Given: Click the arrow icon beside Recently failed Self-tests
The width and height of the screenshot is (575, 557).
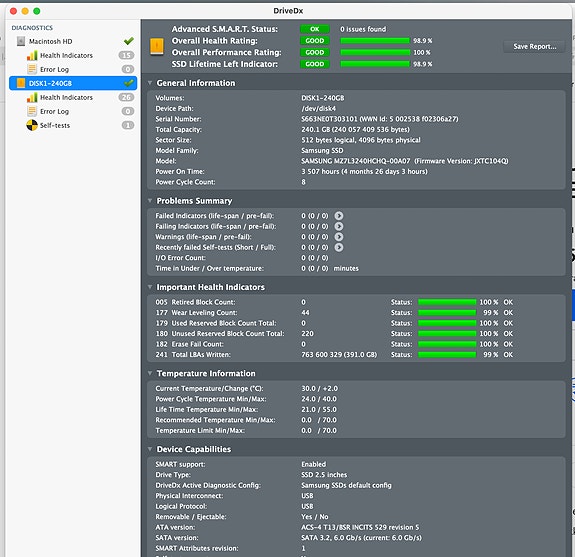Looking at the screenshot, I should (x=339, y=247).
